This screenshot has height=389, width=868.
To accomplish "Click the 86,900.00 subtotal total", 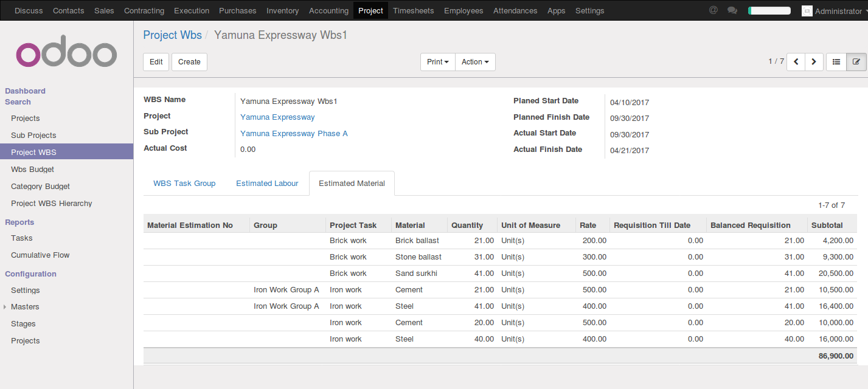I will point(836,356).
